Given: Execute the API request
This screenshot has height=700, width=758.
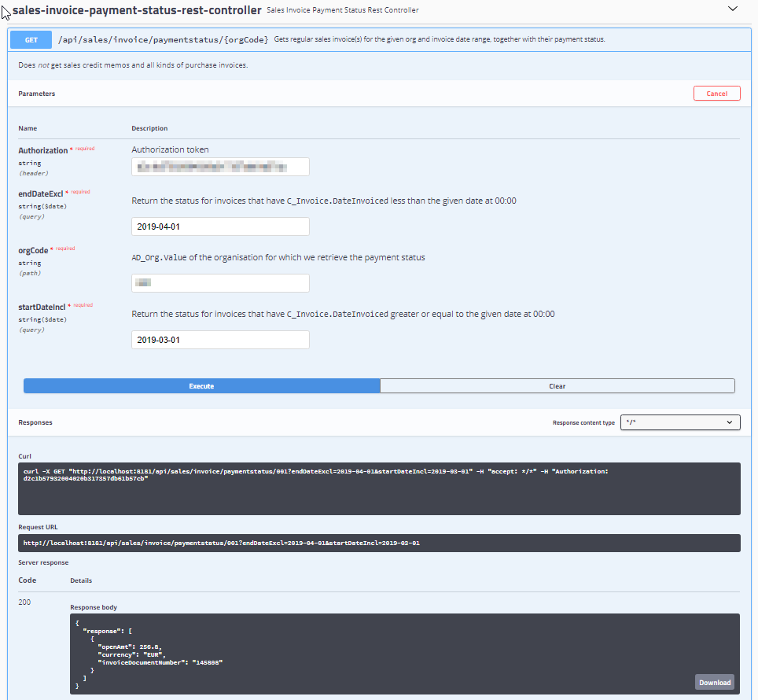Looking at the screenshot, I should [x=201, y=385].
